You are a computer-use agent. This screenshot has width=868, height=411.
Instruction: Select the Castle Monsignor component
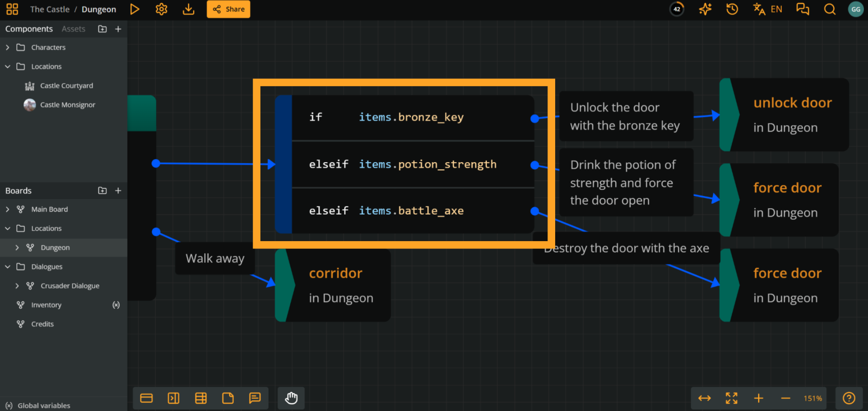[68, 105]
